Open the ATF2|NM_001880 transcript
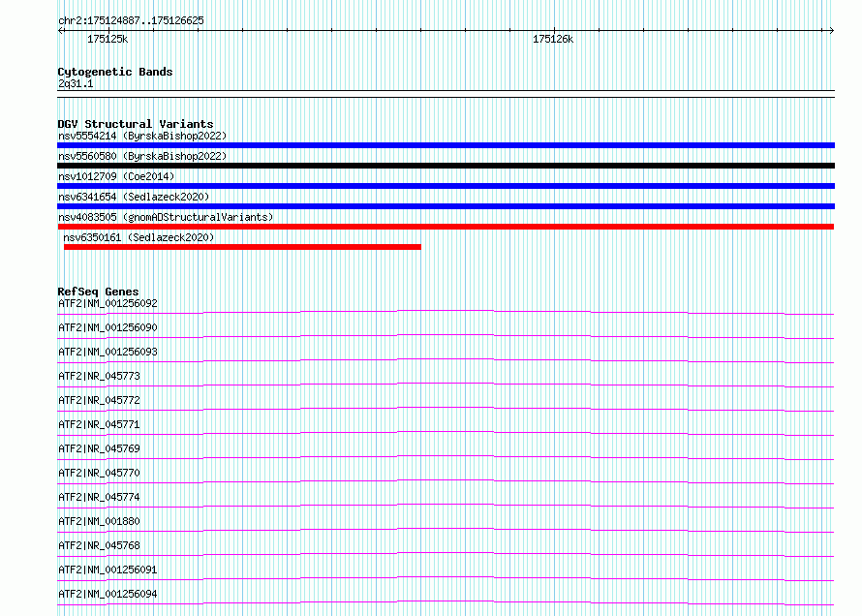The width and height of the screenshot is (862, 616). pyautogui.click(x=99, y=521)
